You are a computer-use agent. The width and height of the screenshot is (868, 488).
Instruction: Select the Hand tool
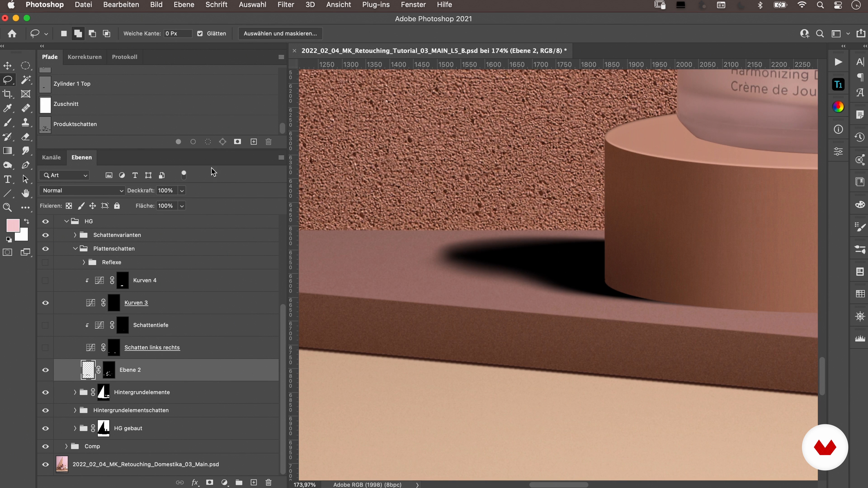pos(26,193)
